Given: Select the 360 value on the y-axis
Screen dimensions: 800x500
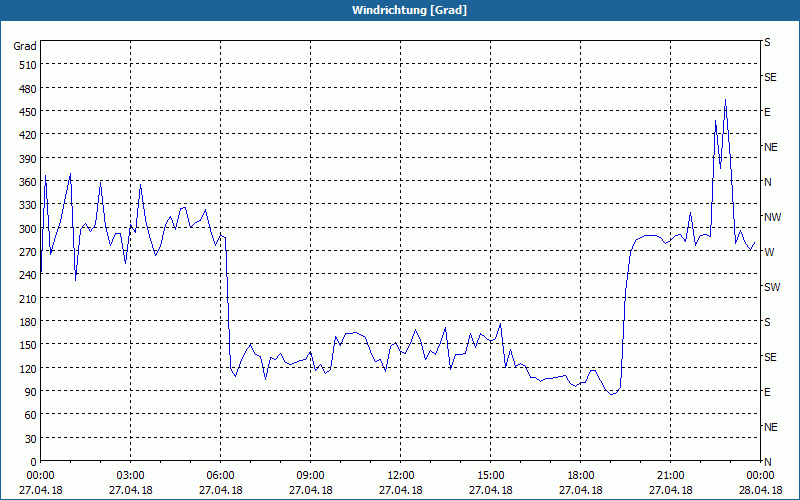Looking at the screenshot, I should point(28,182).
